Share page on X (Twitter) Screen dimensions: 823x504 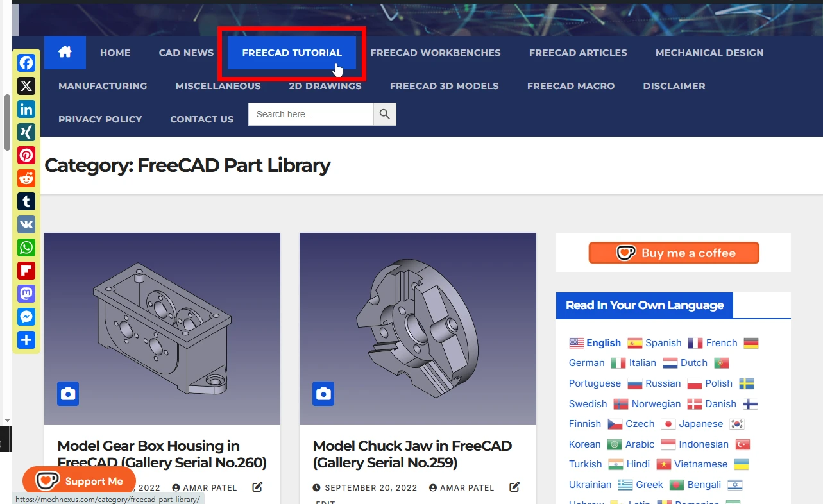coord(26,86)
